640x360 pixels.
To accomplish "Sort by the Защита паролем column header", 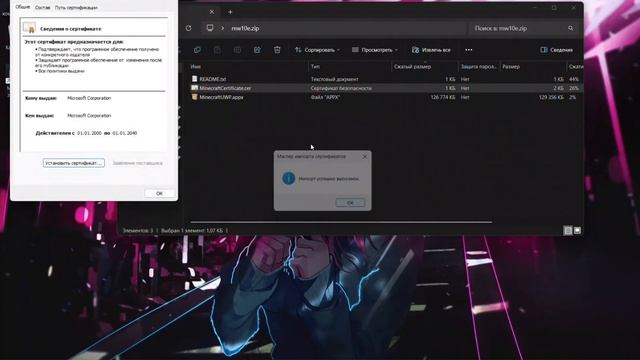I will click(x=479, y=67).
